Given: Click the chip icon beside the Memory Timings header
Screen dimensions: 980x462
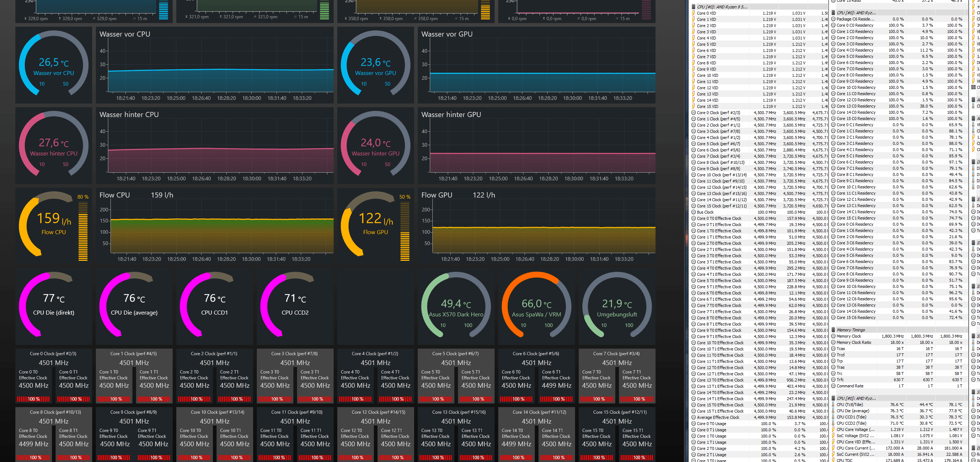Looking at the screenshot, I should 833,330.
